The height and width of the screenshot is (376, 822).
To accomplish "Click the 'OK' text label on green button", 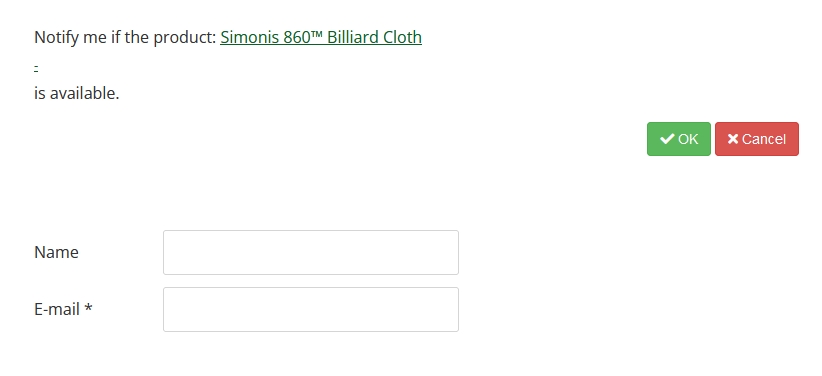I will tap(688, 139).
